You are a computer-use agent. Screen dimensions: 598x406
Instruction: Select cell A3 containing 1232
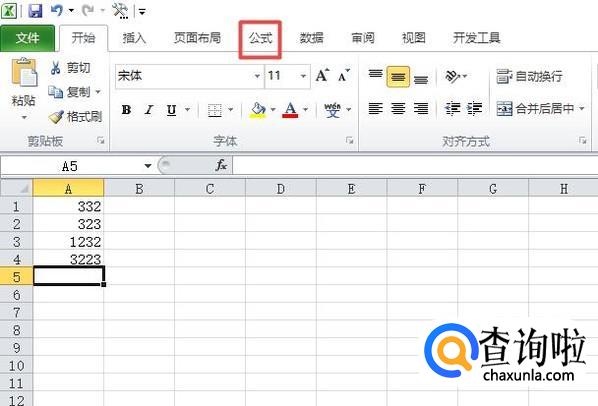tap(68, 242)
